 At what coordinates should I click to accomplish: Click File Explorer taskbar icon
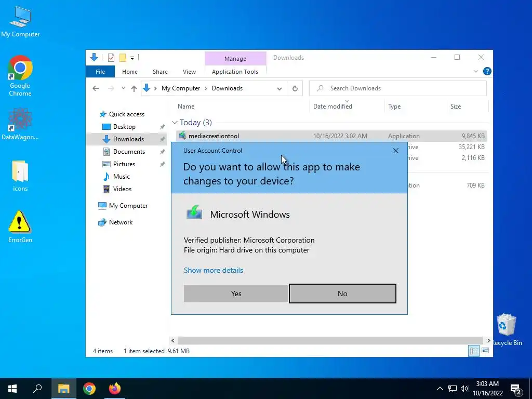[63, 389]
